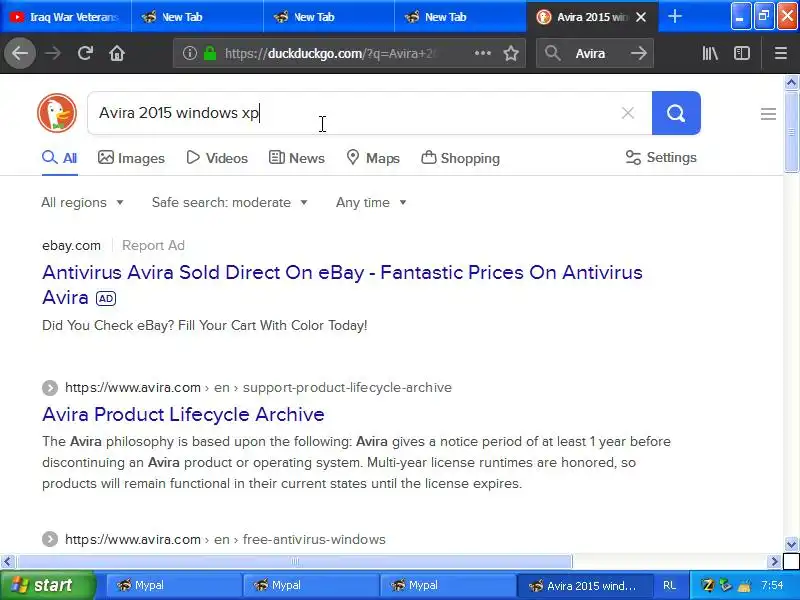Open Antivirus Avira Sold Direct On eBay ad

coord(342,285)
